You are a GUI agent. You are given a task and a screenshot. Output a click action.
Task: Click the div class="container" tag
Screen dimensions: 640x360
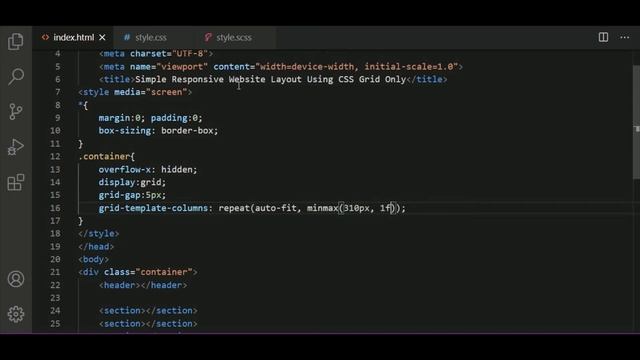138,272
